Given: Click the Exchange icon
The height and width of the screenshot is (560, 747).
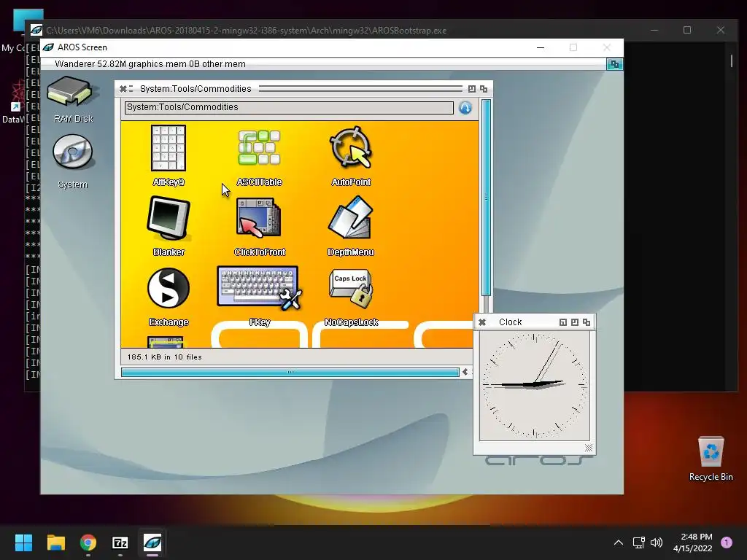Looking at the screenshot, I should pyautogui.click(x=169, y=288).
